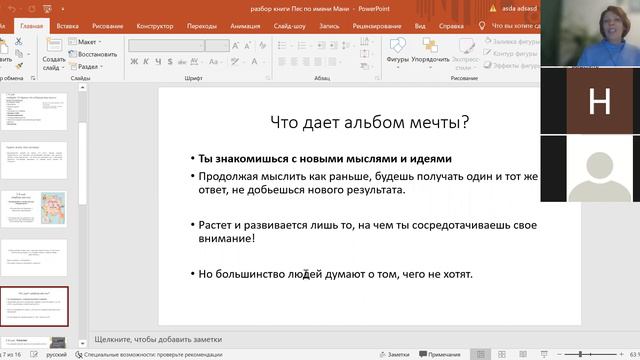
Task: Switch to the Рисование tab
Action: pos(107,26)
